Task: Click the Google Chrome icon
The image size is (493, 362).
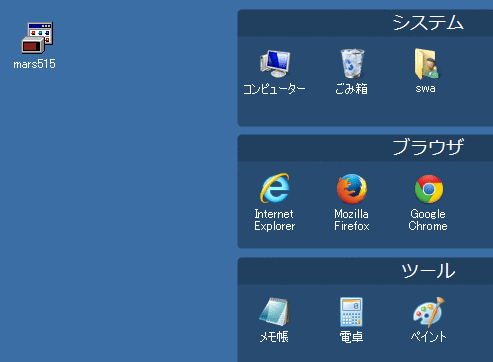Action: click(429, 189)
